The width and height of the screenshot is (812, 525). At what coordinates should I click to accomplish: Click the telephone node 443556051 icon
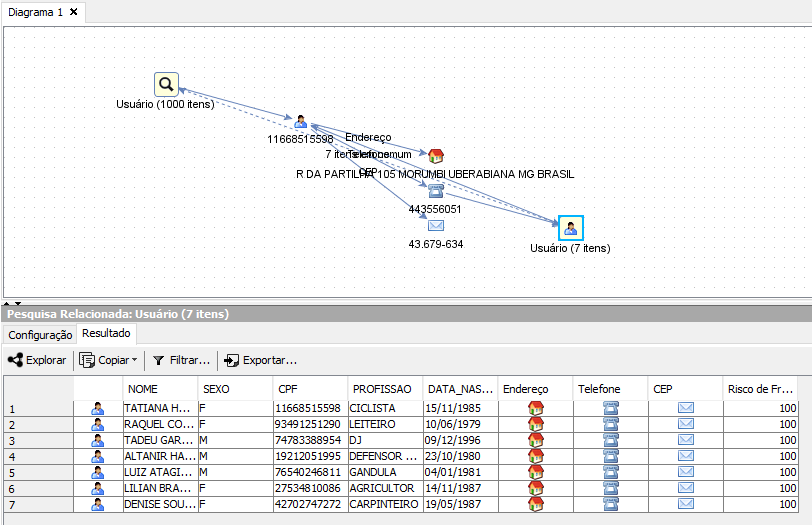click(435, 191)
